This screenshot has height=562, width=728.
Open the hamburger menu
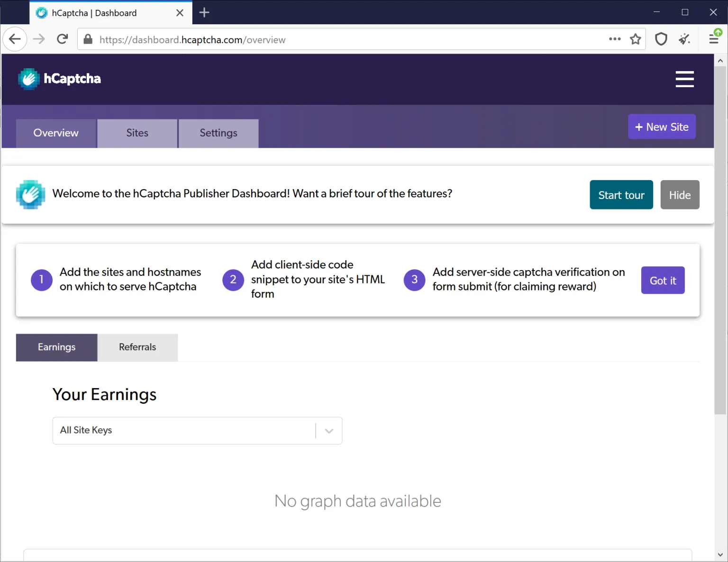coord(684,79)
